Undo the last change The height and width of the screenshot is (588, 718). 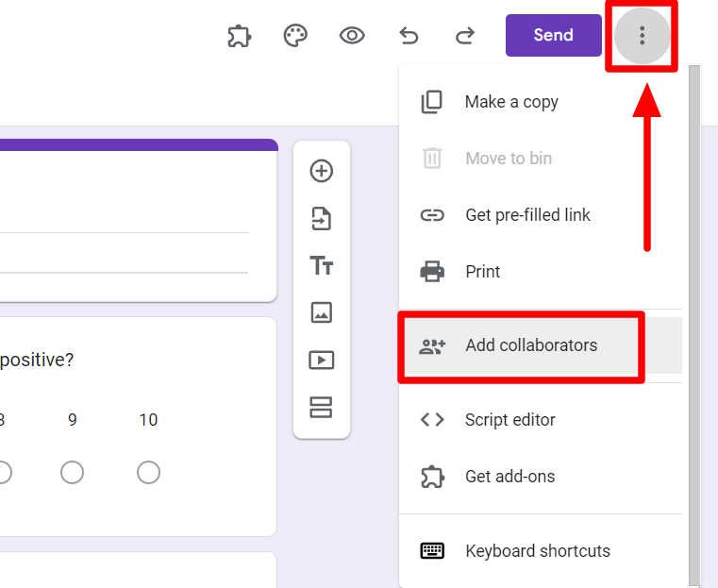(409, 35)
